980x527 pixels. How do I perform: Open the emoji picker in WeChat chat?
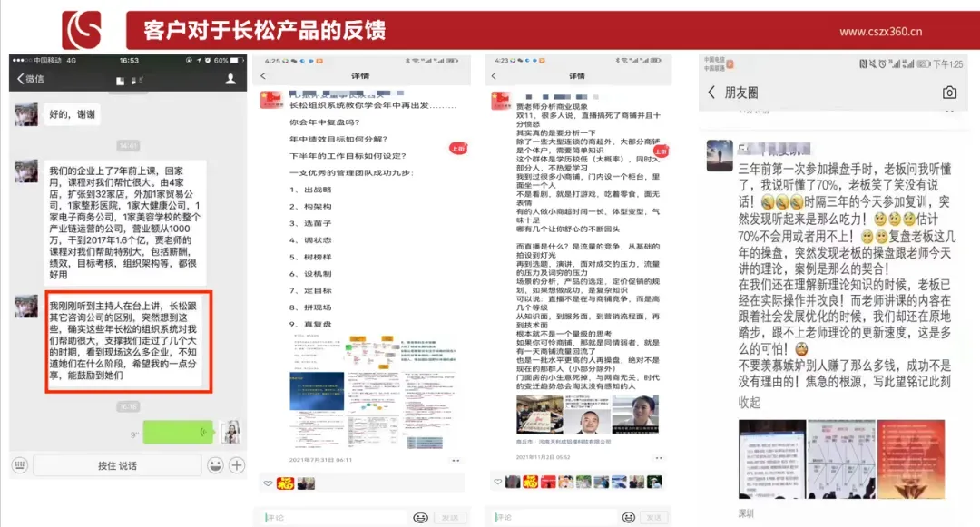pos(215,465)
